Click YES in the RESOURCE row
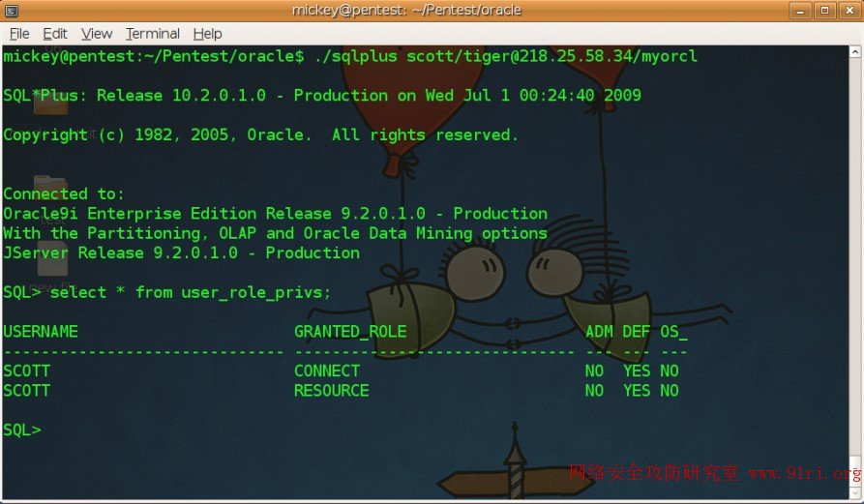Image resolution: width=864 pixels, height=504 pixels. (637, 391)
